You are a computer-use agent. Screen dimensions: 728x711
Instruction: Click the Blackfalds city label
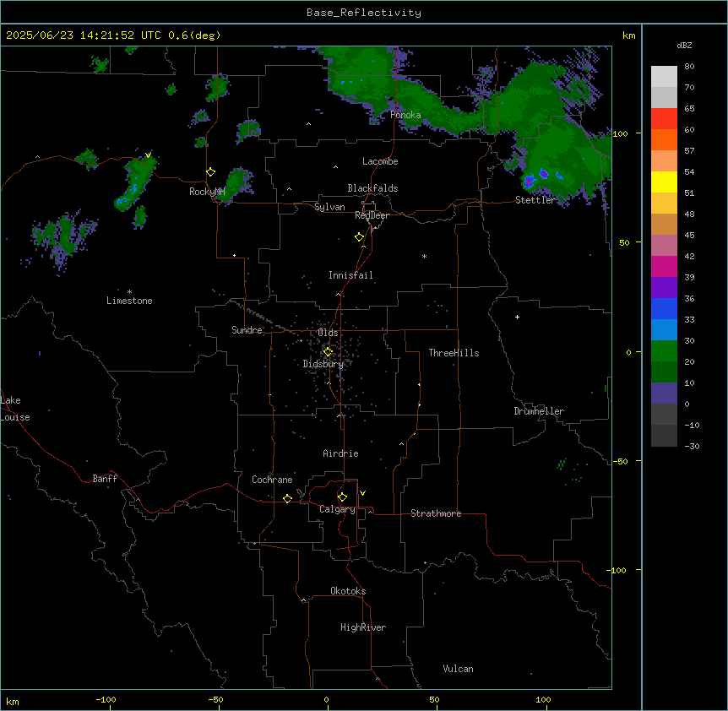click(x=372, y=188)
